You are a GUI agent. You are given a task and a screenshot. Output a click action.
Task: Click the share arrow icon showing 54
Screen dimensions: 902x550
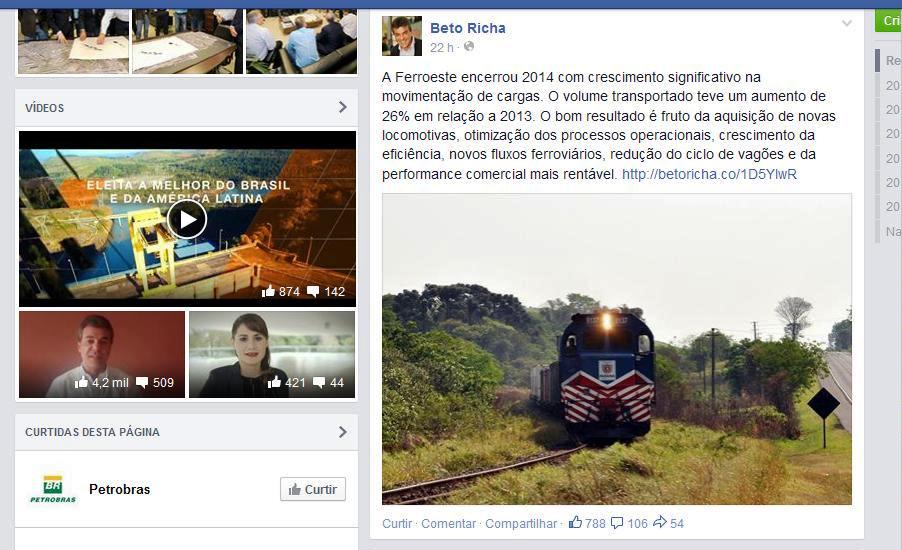pos(660,522)
